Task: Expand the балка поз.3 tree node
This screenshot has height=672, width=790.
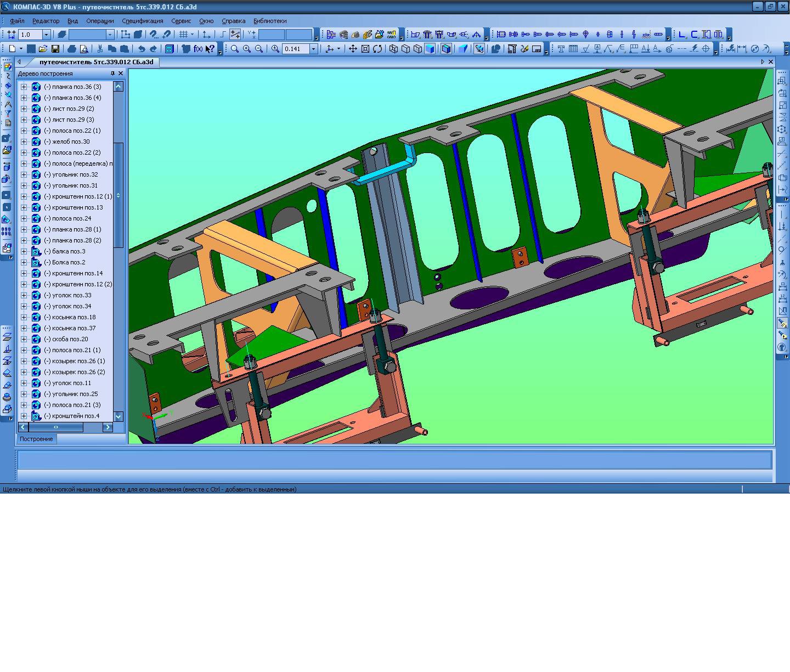Action: click(x=24, y=251)
